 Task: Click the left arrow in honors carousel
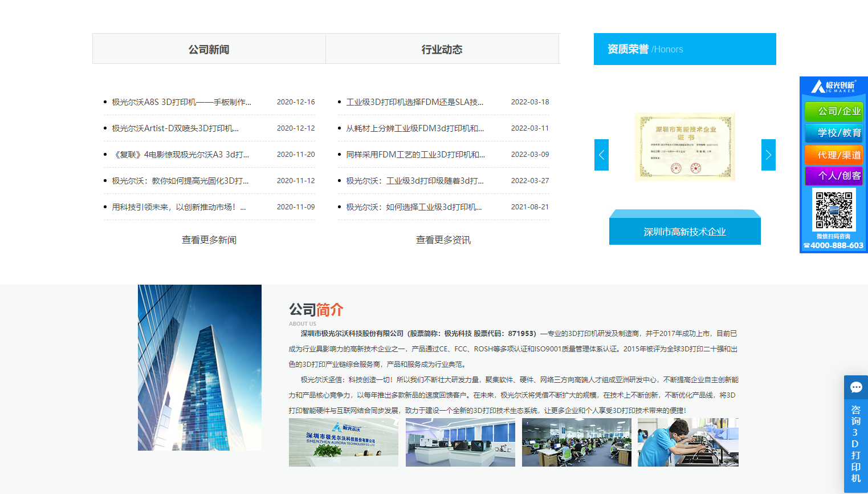[601, 155]
